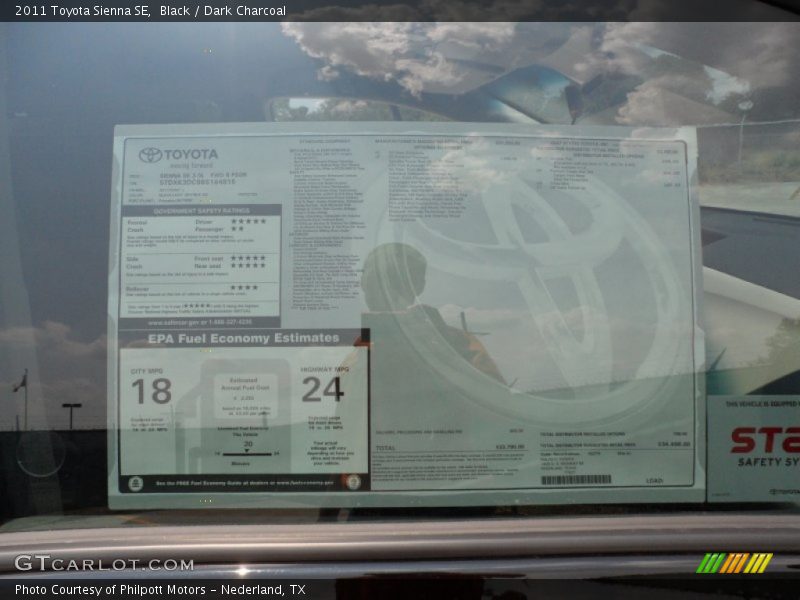Click the Frontal Crash Driver star rating
The height and width of the screenshot is (600, 800).
pyautogui.click(x=248, y=221)
